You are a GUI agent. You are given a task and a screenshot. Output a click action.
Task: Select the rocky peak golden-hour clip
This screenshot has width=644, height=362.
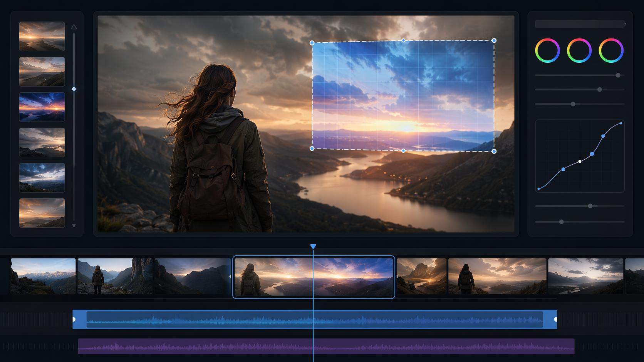click(x=422, y=276)
